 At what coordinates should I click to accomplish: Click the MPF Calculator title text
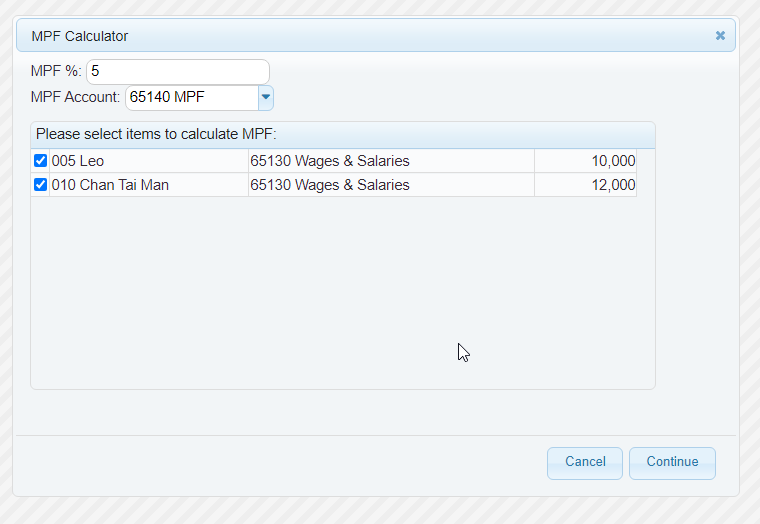pos(80,36)
